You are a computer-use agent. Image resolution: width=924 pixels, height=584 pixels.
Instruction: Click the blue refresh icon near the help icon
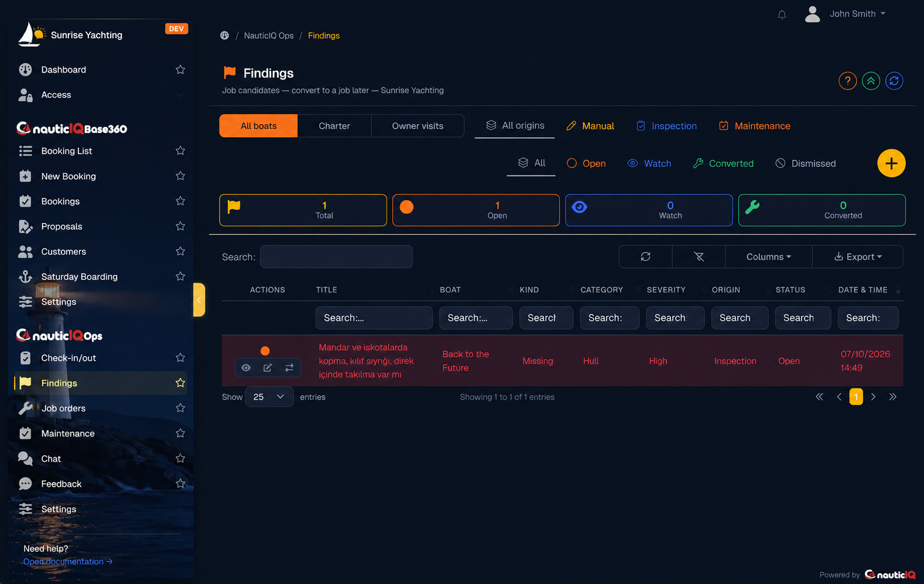(x=894, y=81)
